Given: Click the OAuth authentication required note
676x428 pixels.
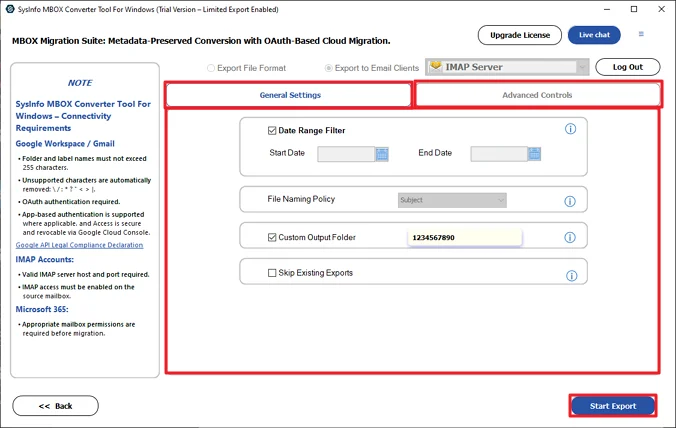Looking at the screenshot, I should [71, 202].
